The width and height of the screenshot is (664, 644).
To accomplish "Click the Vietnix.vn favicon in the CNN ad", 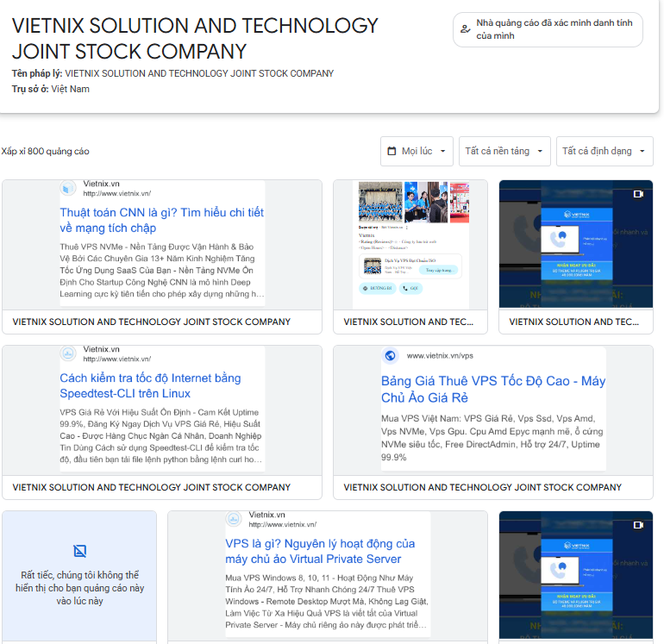I will 68,189.
